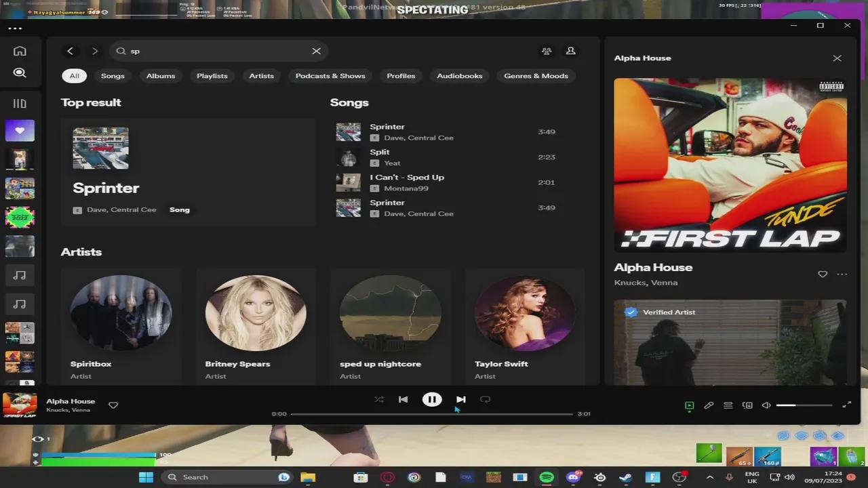Show lyrics with the microphone icon
The width and height of the screenshot is (868, 488).
(709, 405)
